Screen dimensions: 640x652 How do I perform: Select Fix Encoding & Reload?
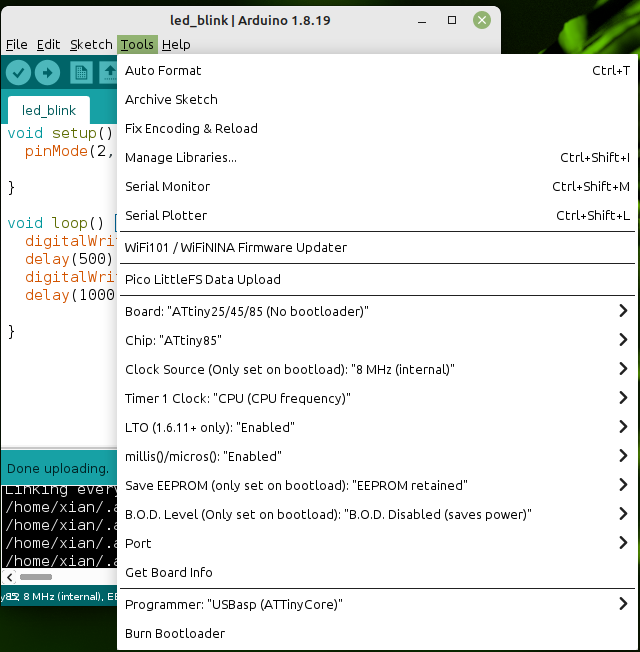tap(377, 128)
